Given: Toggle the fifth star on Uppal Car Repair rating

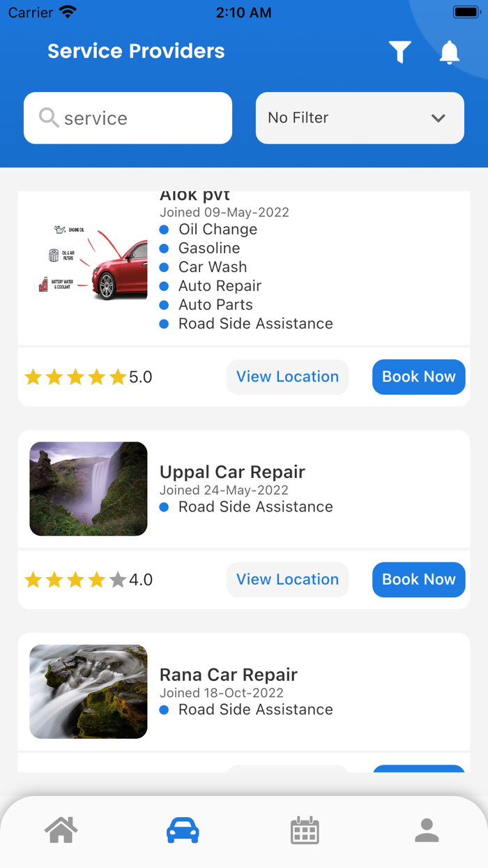Looking at the screenshot, I should coord(118,579).
